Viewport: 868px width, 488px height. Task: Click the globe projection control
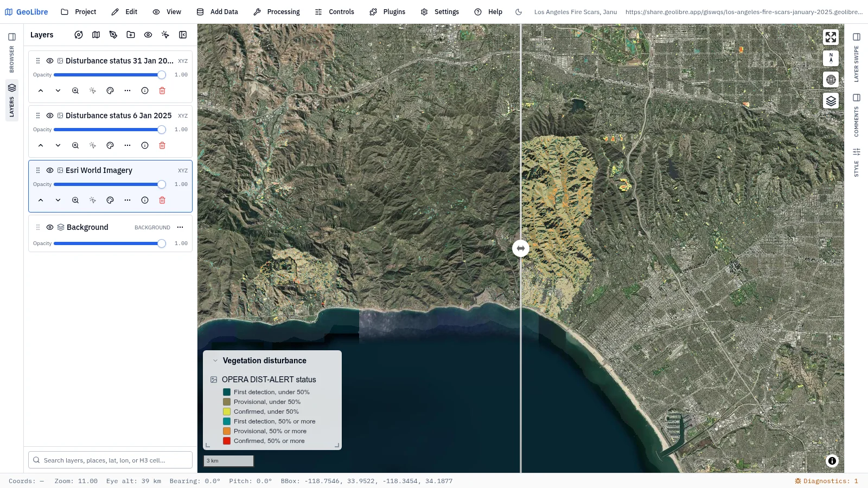[831, 80]
